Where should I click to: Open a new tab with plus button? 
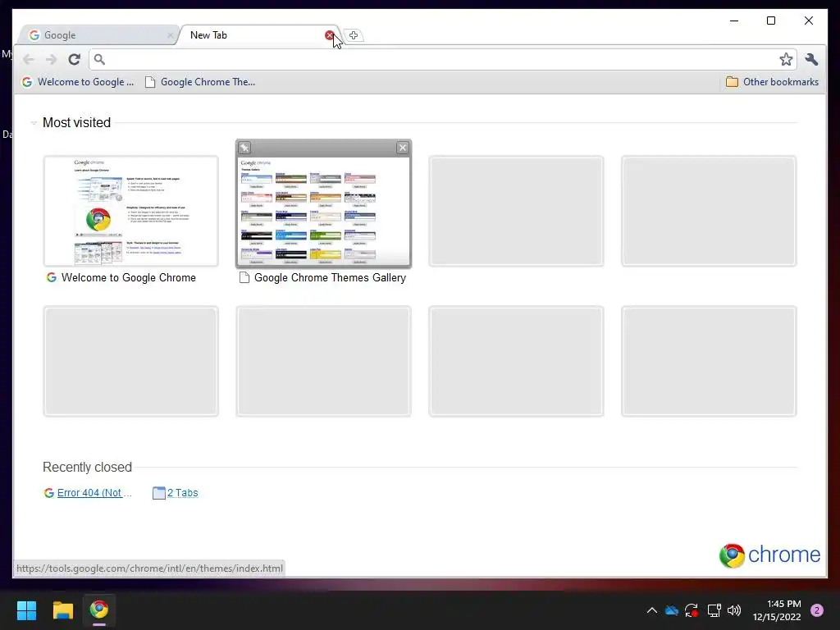pyautogui.click(x=354, y=35)
